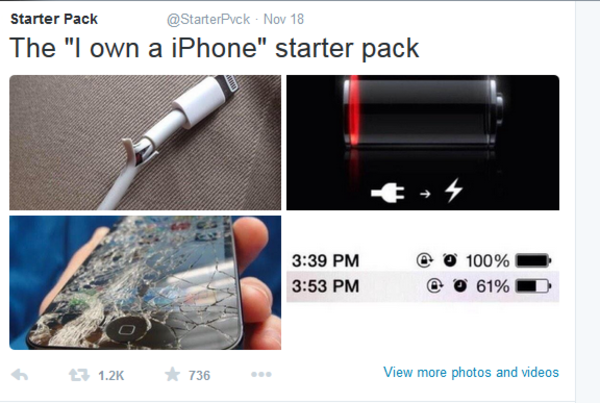Open the low battery charging screen image
The width and height of the screenshot is (600, 403).
point(423,142)
